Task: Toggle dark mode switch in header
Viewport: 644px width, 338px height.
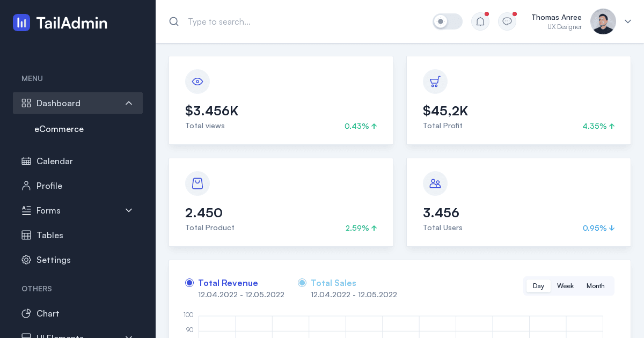Action: click(x=447, y=21)
